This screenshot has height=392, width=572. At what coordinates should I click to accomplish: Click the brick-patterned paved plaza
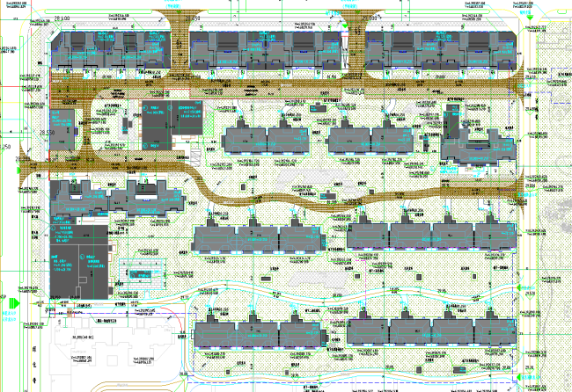click(x=142, y=274)
